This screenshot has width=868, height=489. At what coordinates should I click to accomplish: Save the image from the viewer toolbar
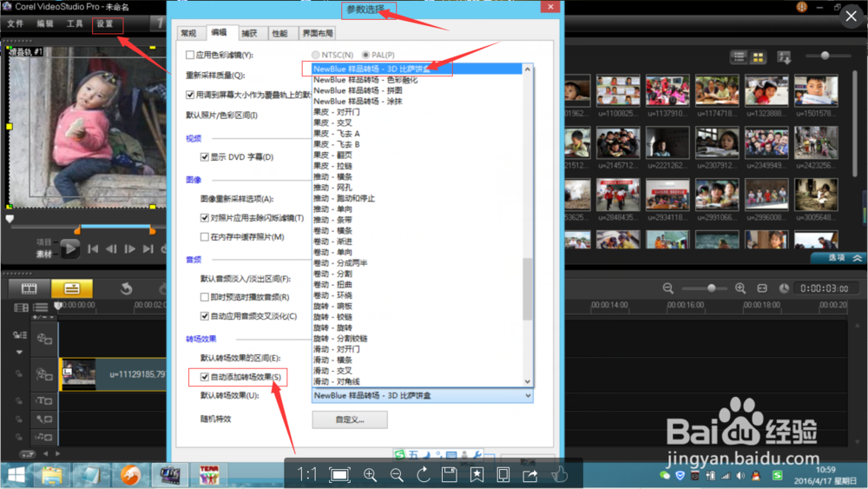(450, 475)
